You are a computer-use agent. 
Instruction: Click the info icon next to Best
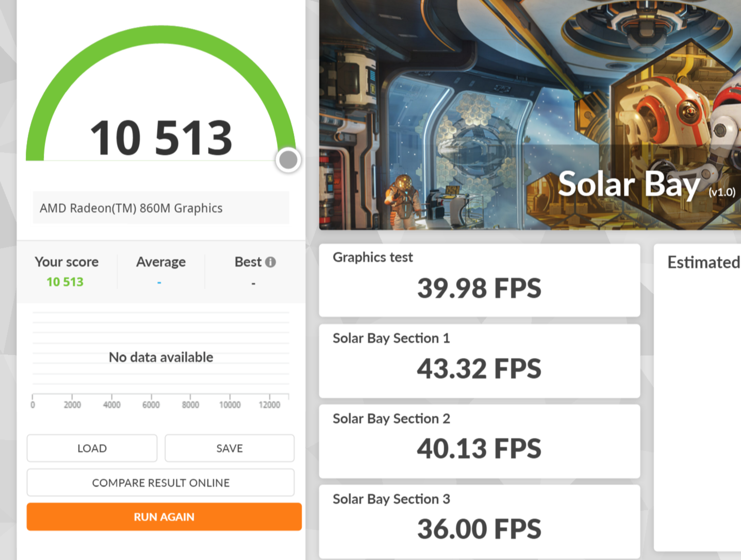pos(271,262)
